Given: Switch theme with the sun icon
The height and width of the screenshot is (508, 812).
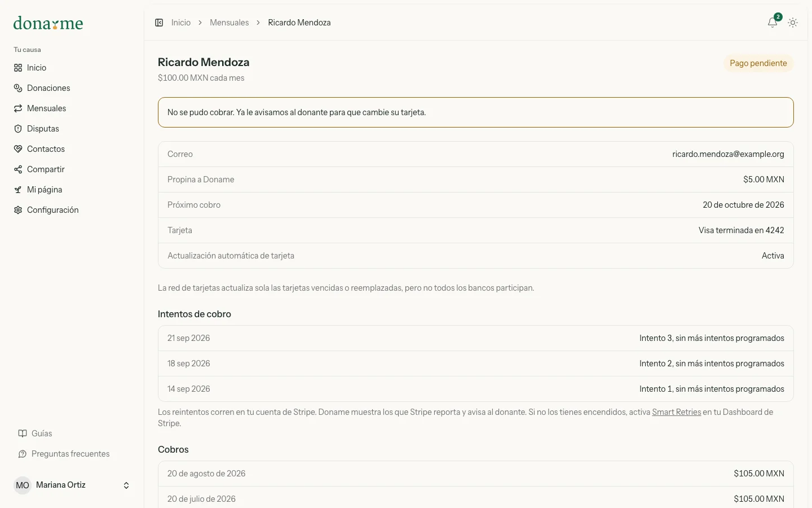Looking at the screenshot, I should pos(793,23).
